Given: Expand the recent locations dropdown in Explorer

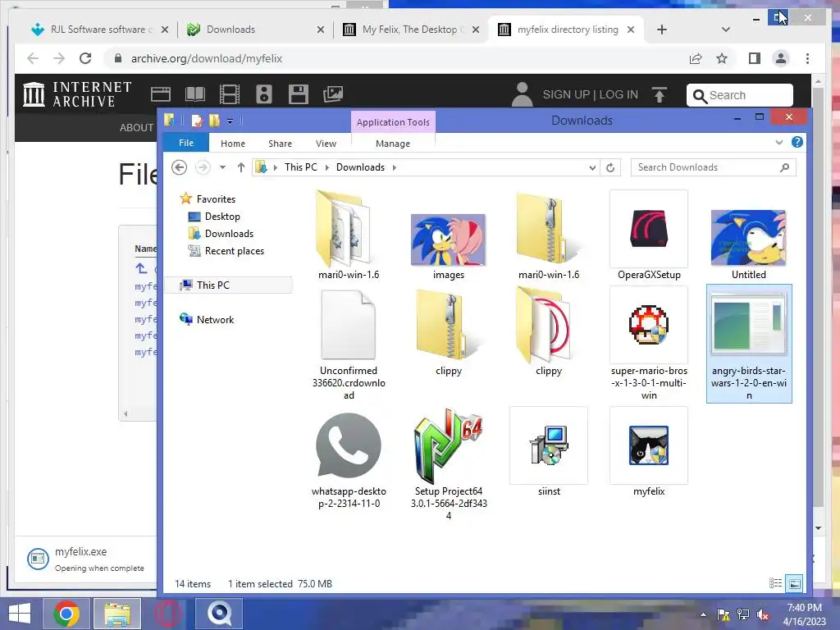Looking at the screenshot, I should point(222,167).
